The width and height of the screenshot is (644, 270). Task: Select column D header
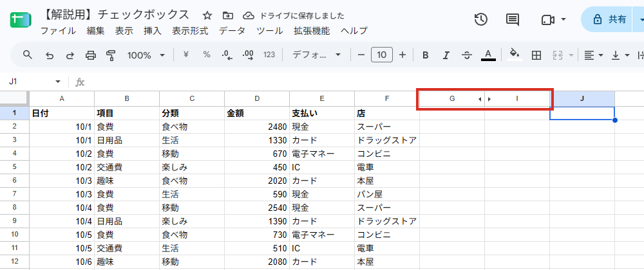pos(257,99)
